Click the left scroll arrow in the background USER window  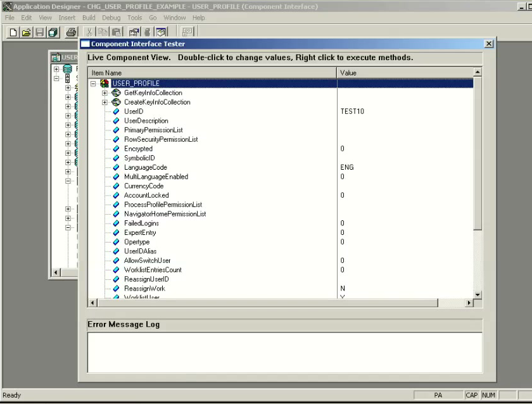pyautogui.click(x=56, y=272)
